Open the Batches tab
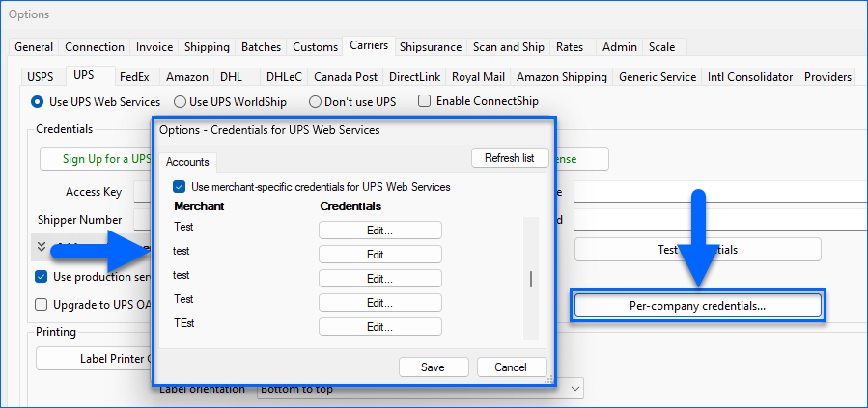 tap(262, 47)
